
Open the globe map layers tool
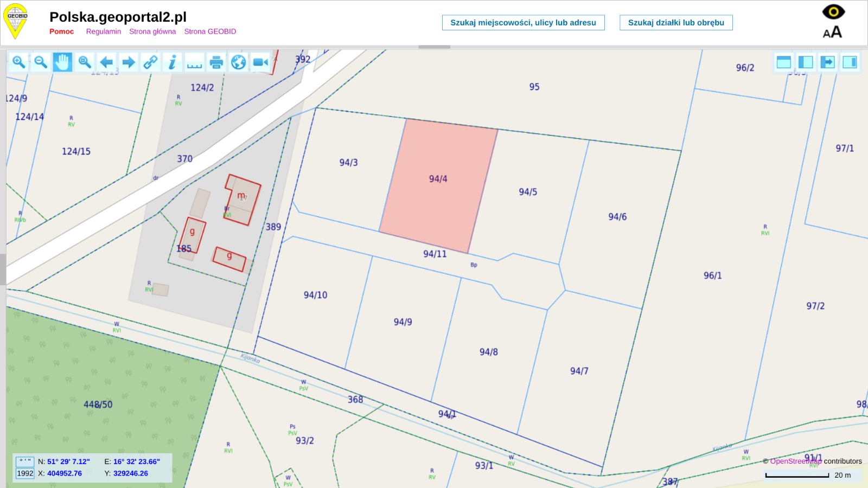click(x=238, y=62)
